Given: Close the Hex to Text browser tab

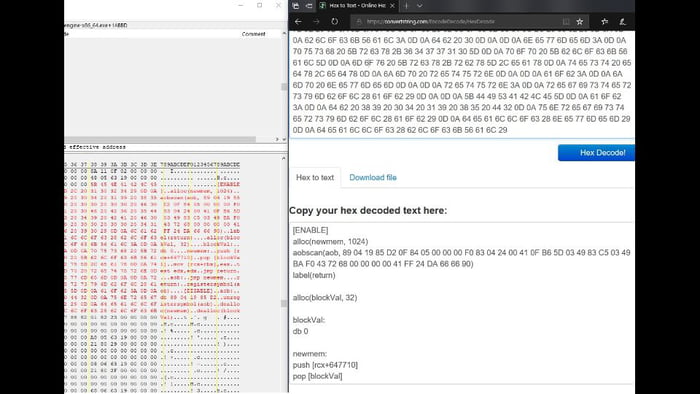Looking at the screenshot, I should click(392, 6).
